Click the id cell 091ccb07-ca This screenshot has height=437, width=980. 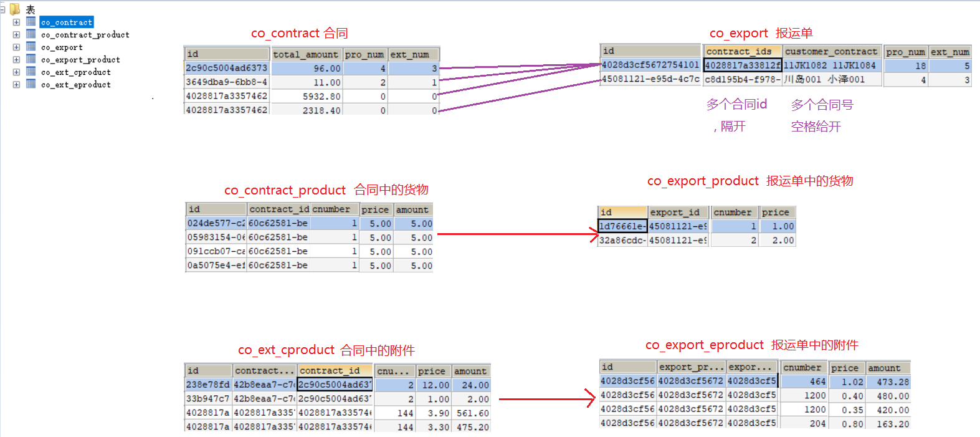pos(216,251)
